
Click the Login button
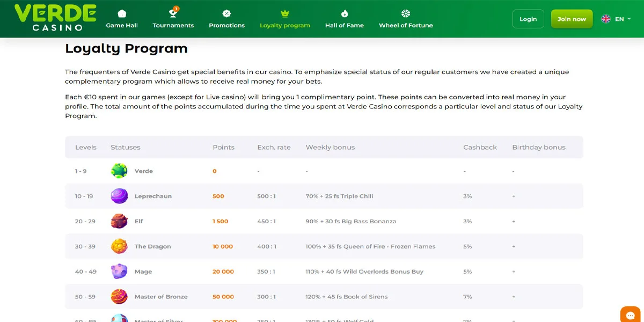pyautogui.click(x=528, y=19)
